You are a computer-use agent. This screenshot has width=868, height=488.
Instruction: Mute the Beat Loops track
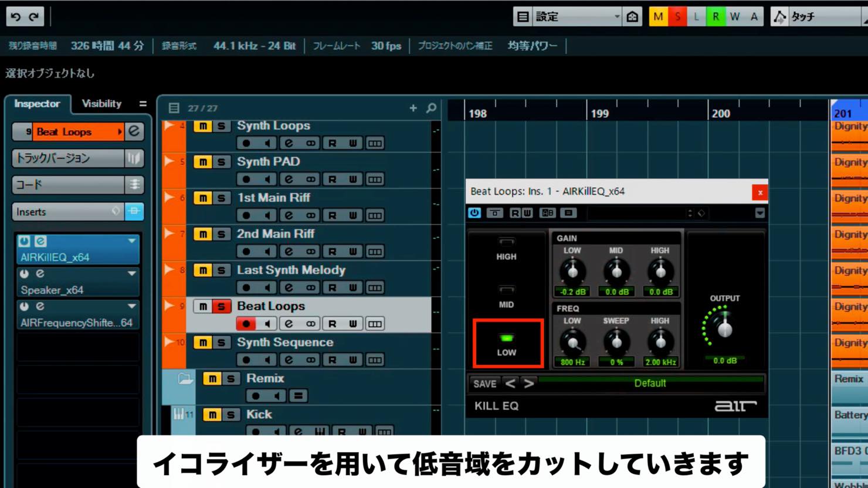202,306
